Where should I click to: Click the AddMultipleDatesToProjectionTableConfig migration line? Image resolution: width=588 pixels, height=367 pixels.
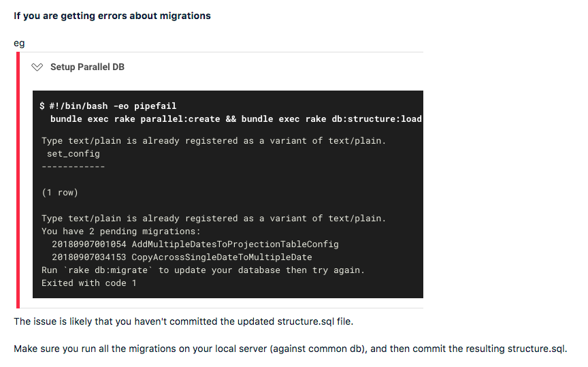[195, 244]
